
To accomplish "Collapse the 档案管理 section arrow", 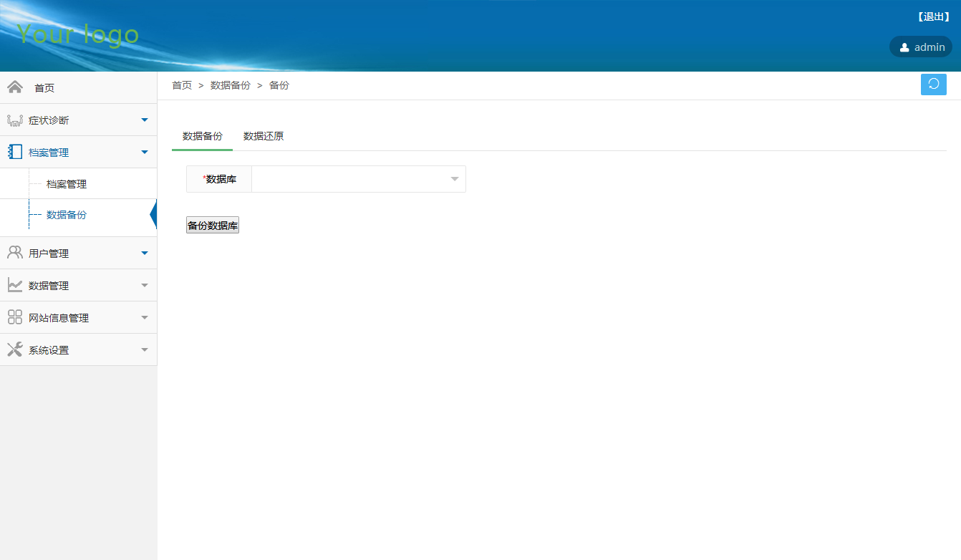I will (x=145, y=152).
